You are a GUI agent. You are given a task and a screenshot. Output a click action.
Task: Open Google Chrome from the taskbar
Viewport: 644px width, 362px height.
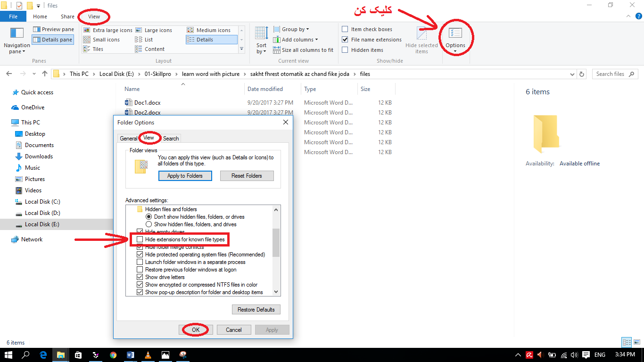113,355
